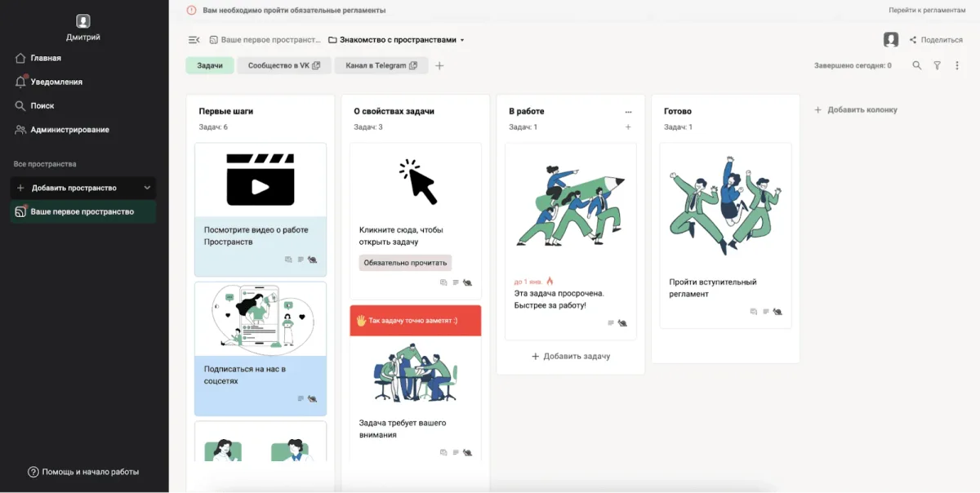Viewport: 980px width, 493px height.
Task: Switch to the «Канал в Telegram» tab
Action: pyautogui.click(x=381, y=65)
